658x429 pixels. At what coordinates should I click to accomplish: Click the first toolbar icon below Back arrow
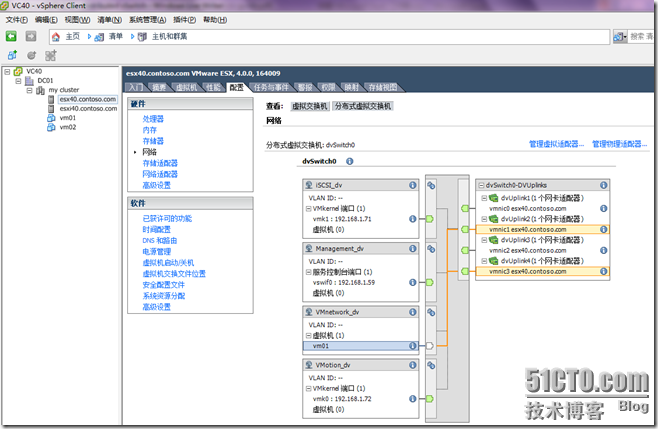point(13,55)
